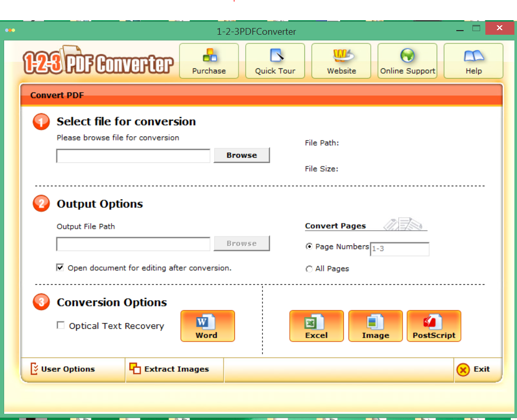Click the source file path field
Image resolution: width=517 pixels, height=420 pixels.
tap(133, 156)
